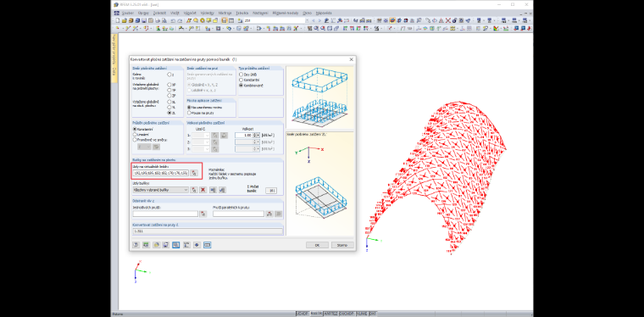Select XL true area direction radio
Viewport: 644px width, 317px height.
point(169,102)
